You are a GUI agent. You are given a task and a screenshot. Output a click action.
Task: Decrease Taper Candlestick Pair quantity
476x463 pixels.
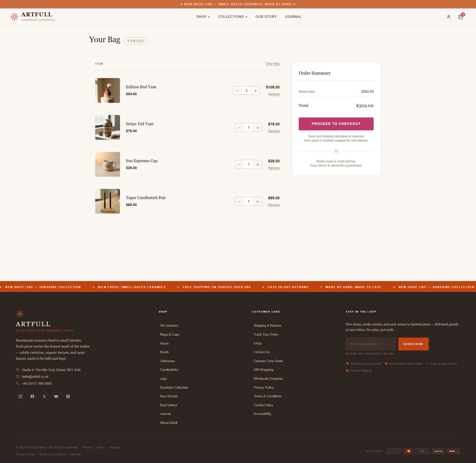click(239, 202)
